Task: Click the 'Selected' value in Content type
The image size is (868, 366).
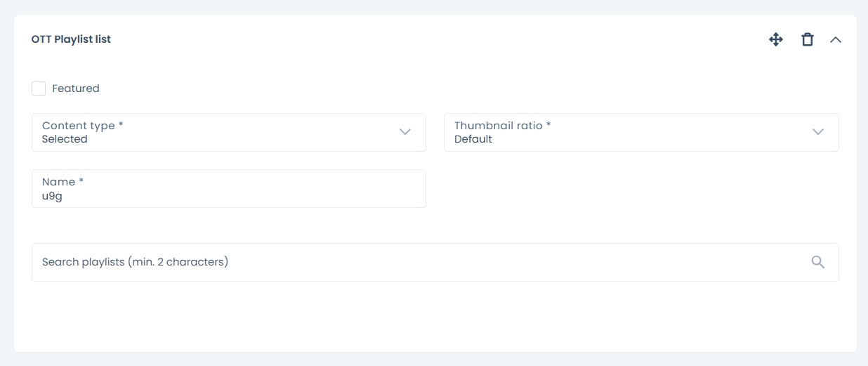Action: [x=65, y=139]
